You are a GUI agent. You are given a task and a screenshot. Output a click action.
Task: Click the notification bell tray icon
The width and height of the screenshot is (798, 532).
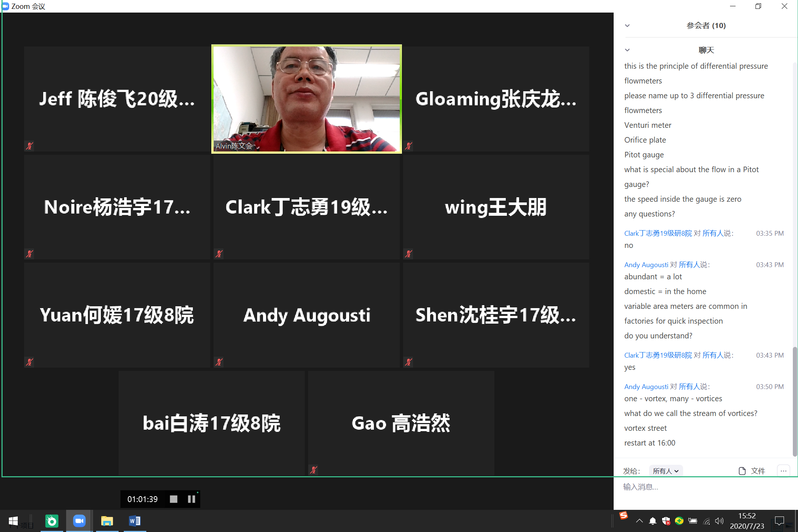tap(653, 521)
